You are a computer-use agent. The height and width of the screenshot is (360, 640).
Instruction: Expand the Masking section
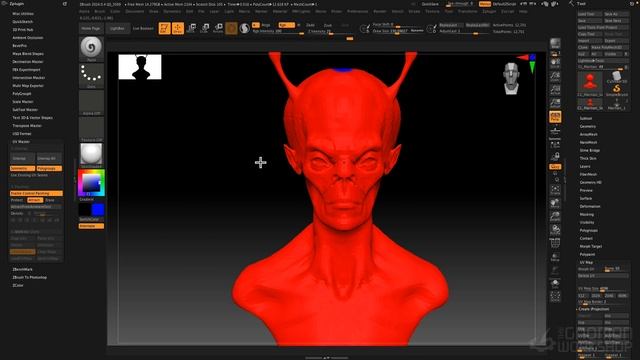pos(587,214)
